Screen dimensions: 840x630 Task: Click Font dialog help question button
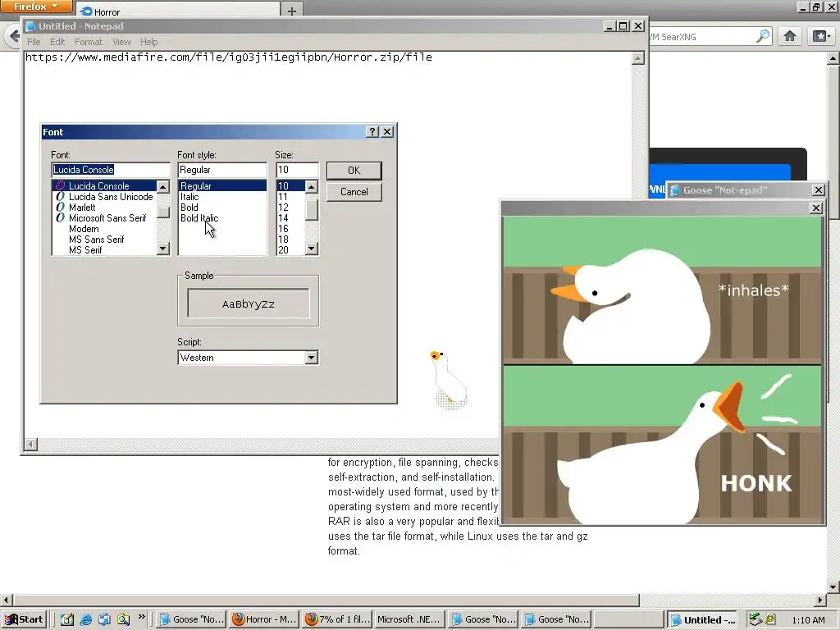372,132
